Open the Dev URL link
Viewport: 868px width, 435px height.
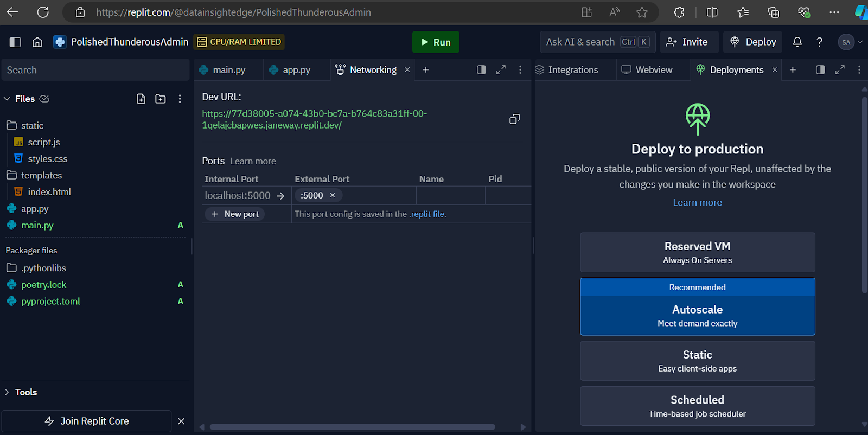[x=315, y=119]
